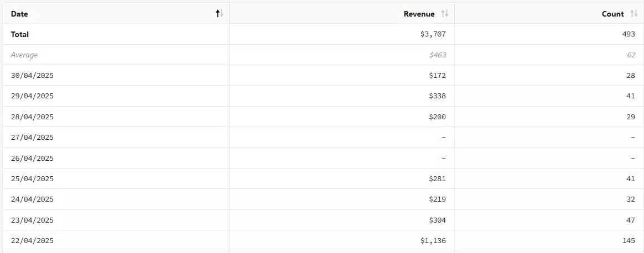Click total count value 493
This screenshot has width=644, height=253.
point(629,34)
